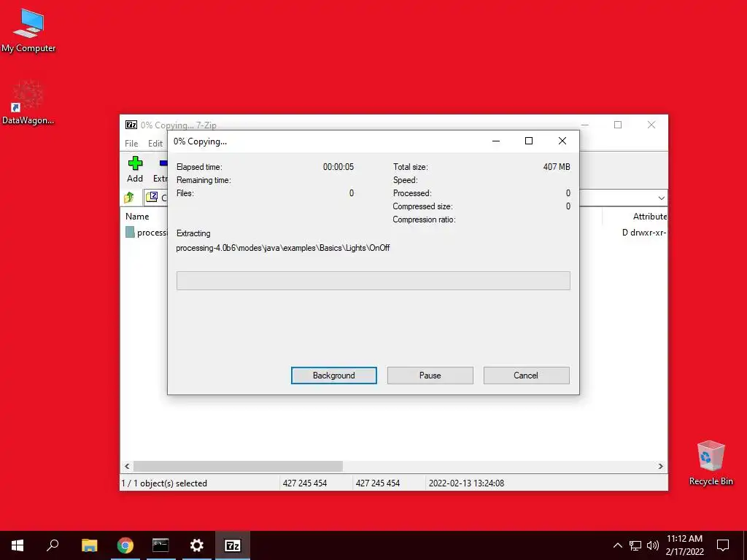Click the Background button in copying dialog
Viewport: 747px width, 560px height.
pos(333,376)
